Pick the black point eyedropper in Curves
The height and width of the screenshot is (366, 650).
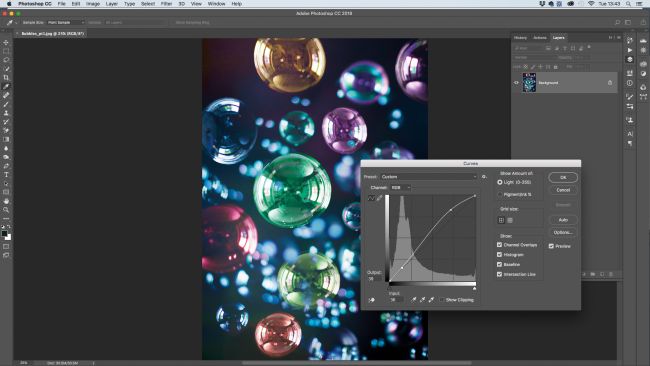[413, 299]
